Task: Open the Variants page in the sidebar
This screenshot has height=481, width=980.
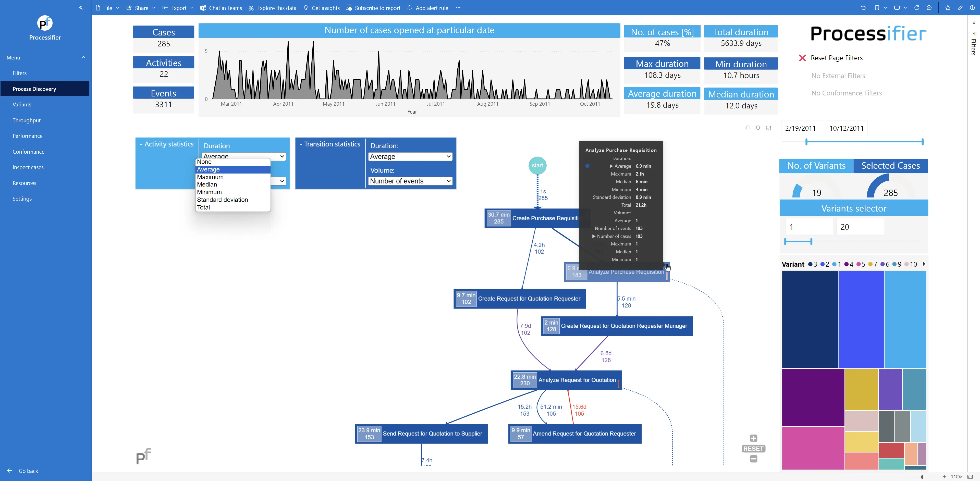Action: [22, 105]
